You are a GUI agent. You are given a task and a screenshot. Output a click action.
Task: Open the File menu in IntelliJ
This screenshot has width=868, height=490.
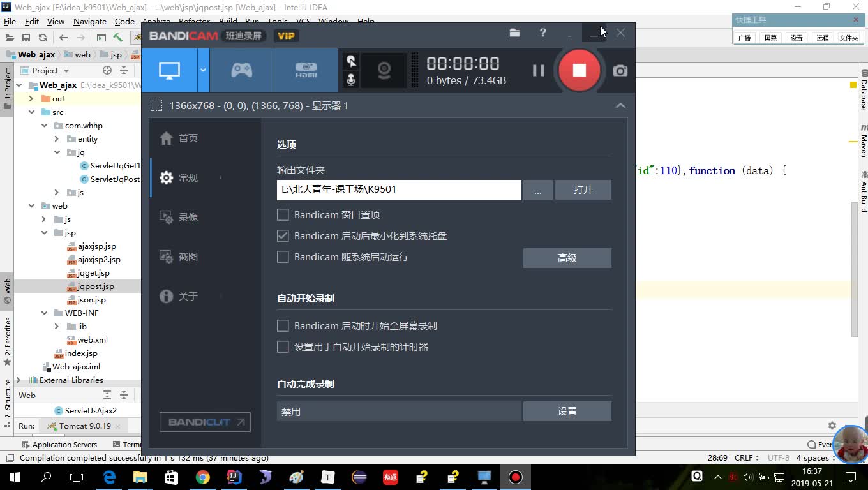[10, 21]
